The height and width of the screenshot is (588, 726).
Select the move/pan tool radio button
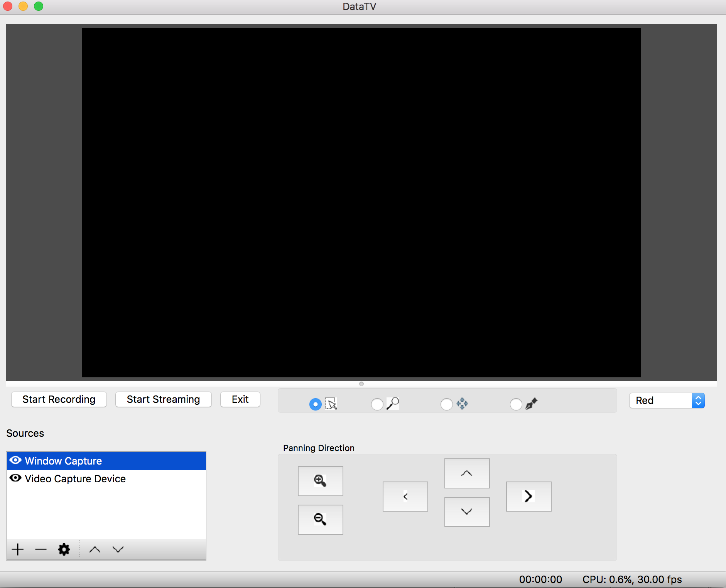pyautogui.click(x=446, y=404)
